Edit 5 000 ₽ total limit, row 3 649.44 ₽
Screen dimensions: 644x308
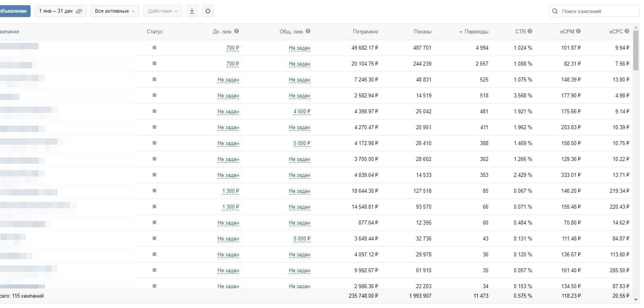[x=302, y=239]
